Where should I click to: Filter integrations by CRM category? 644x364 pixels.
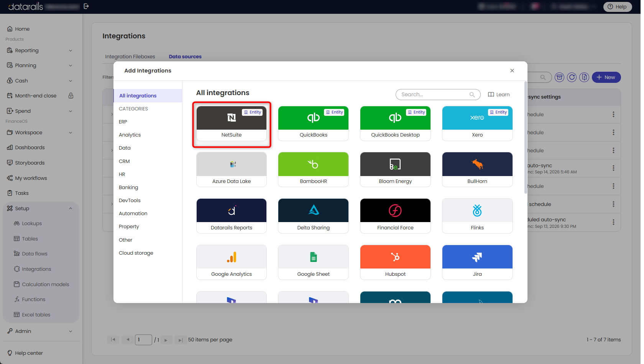click(x=124, y=161)
